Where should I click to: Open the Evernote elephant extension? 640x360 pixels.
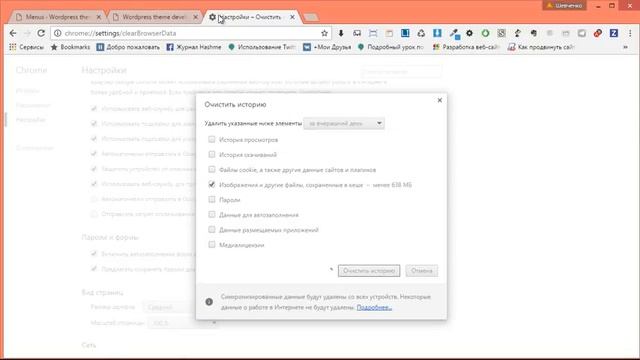[533, 33]
